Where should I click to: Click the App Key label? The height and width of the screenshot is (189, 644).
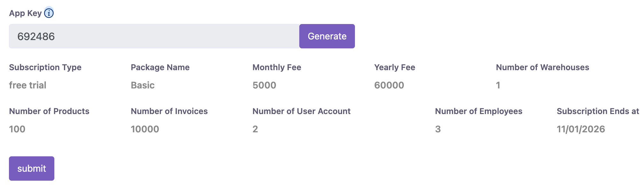25,13
